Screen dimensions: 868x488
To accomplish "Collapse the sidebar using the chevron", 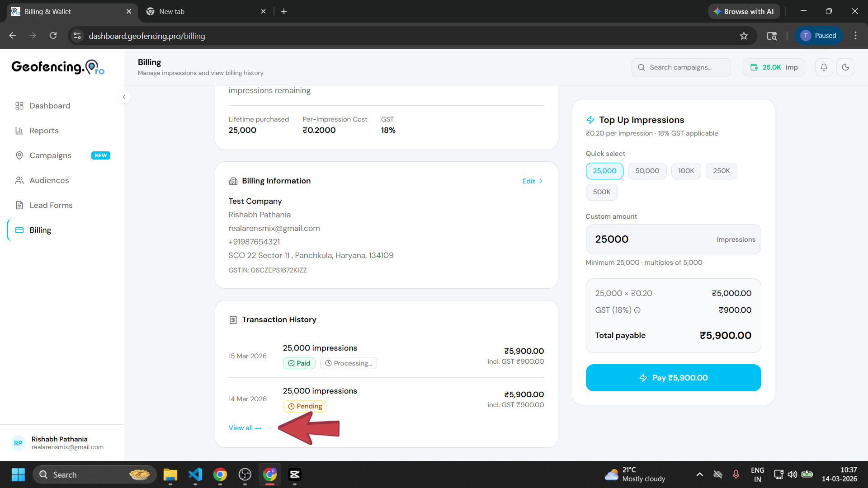I will 124,97.
